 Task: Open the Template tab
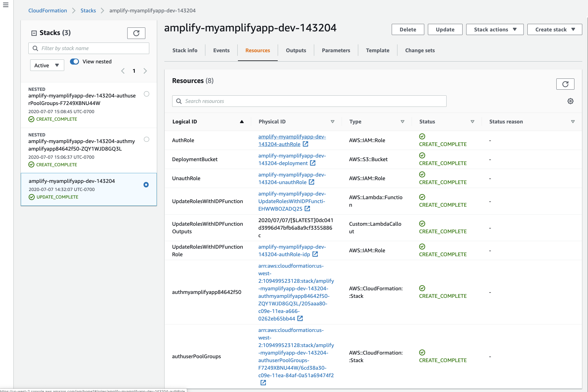coord(378,50)
